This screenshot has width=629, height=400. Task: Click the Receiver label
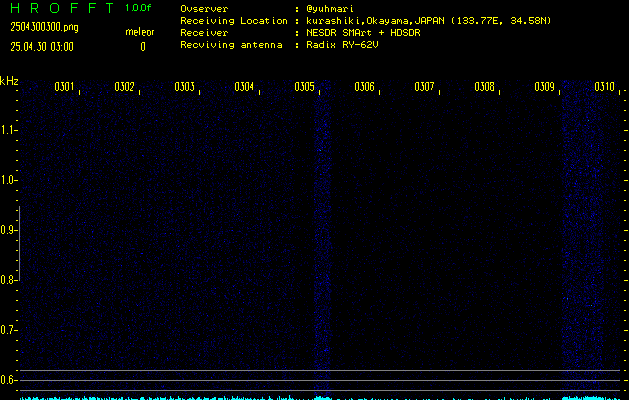[x=204, y=32]
